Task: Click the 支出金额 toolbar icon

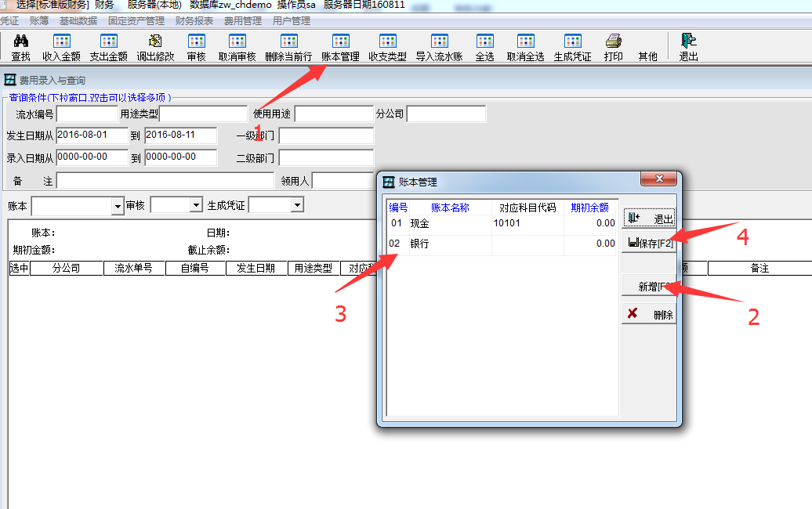Action: pyautogui.click(x=108, y=47)
